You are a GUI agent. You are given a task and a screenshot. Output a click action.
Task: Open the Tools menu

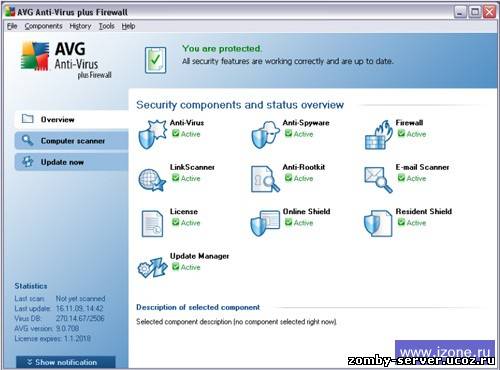coord(106,26)
